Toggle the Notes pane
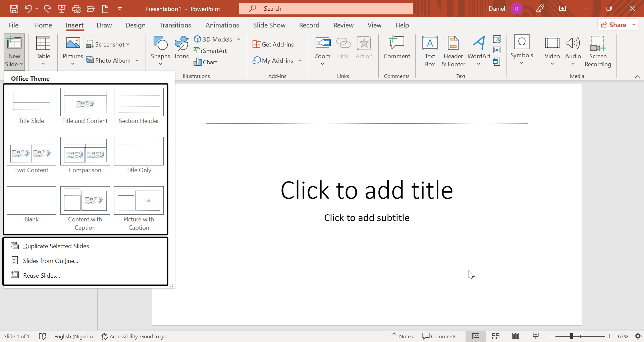This screenshot has height=342, width=644. pyautogui.click(x=401, y=336)
